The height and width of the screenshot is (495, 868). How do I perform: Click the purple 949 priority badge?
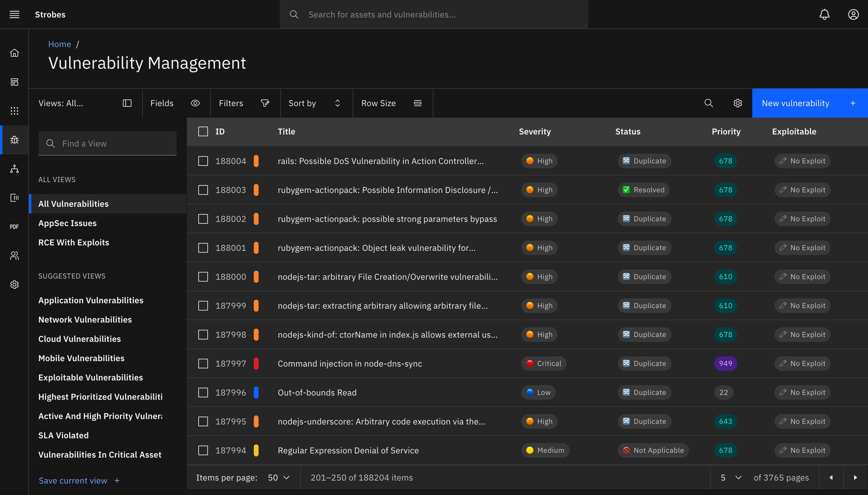pos(725,364)
